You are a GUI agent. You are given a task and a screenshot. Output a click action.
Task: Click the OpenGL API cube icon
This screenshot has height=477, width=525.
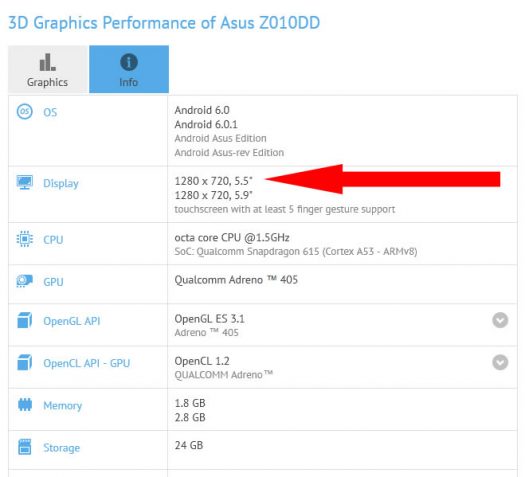click(24, 320)
